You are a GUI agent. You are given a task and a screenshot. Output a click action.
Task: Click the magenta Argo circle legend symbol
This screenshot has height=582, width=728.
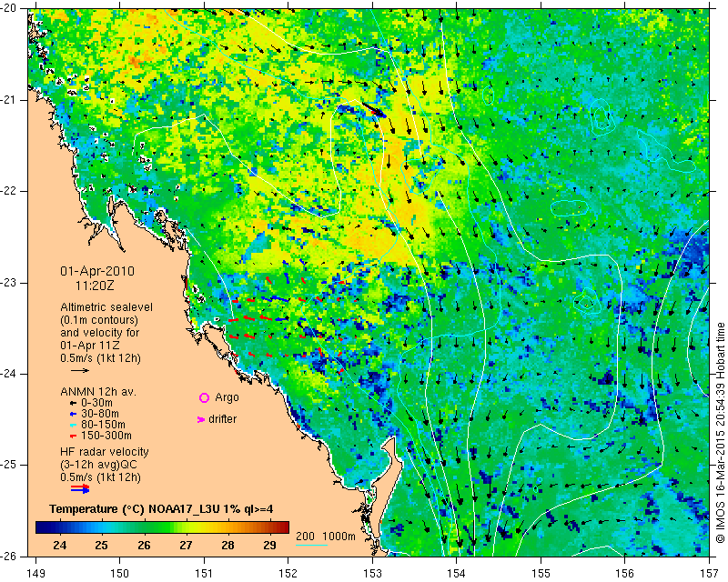coord(204,397)
